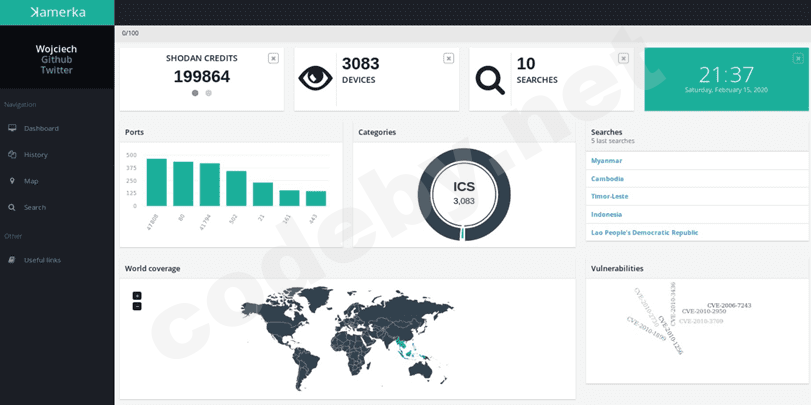The image size is (811, 405).
Task: Zoom in on the world map
Action: click(x=137, y=295)
